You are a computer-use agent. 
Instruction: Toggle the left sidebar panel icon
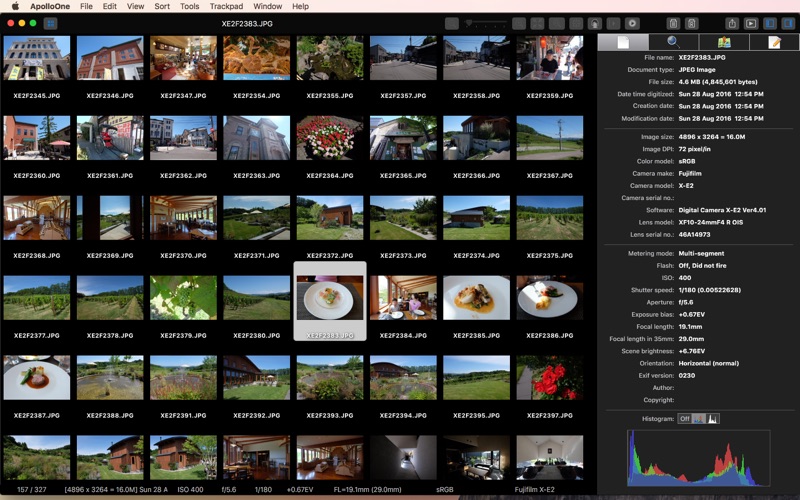coord(770,22)
